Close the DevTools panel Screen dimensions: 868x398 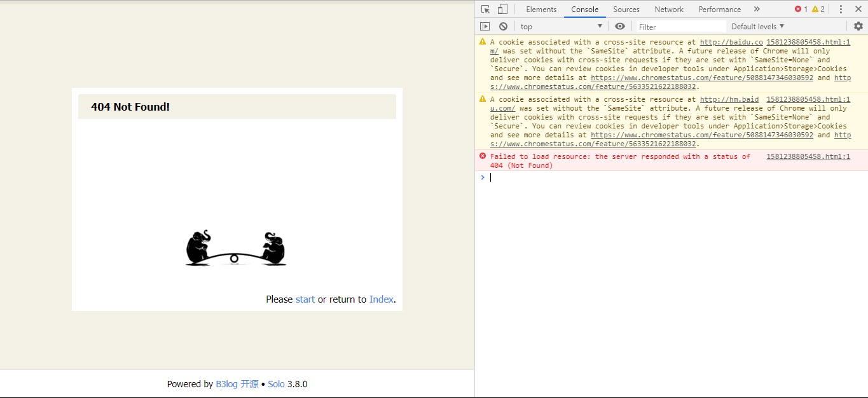pyautogui.click(x=858, y=9)
